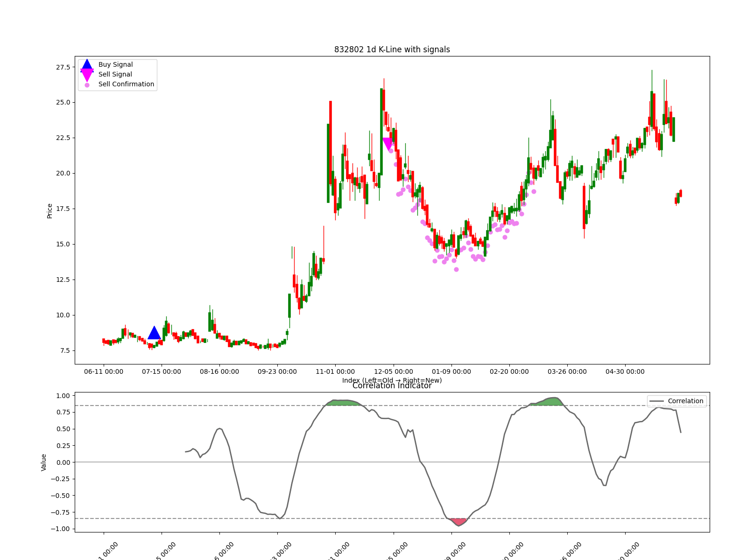747x560 pixels.
Task: Click the first green shaded correlation peak region
Action: [x=345, y=402]
